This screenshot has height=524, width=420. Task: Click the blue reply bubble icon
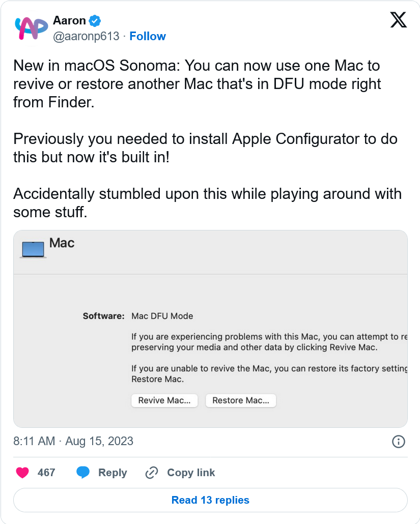click(83, 473)
